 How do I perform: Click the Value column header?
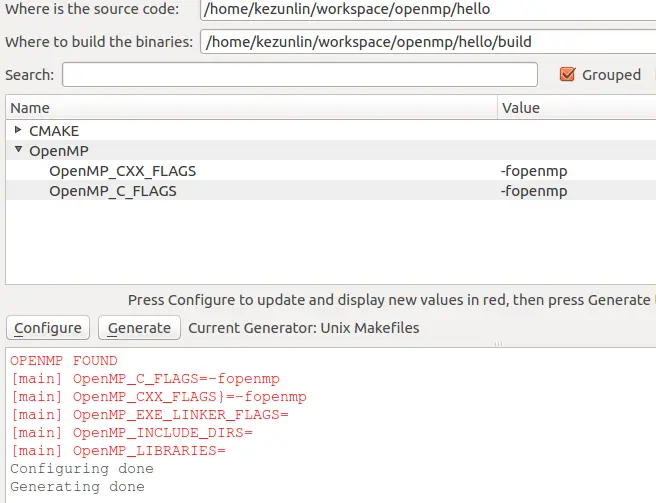click(577, 108)
